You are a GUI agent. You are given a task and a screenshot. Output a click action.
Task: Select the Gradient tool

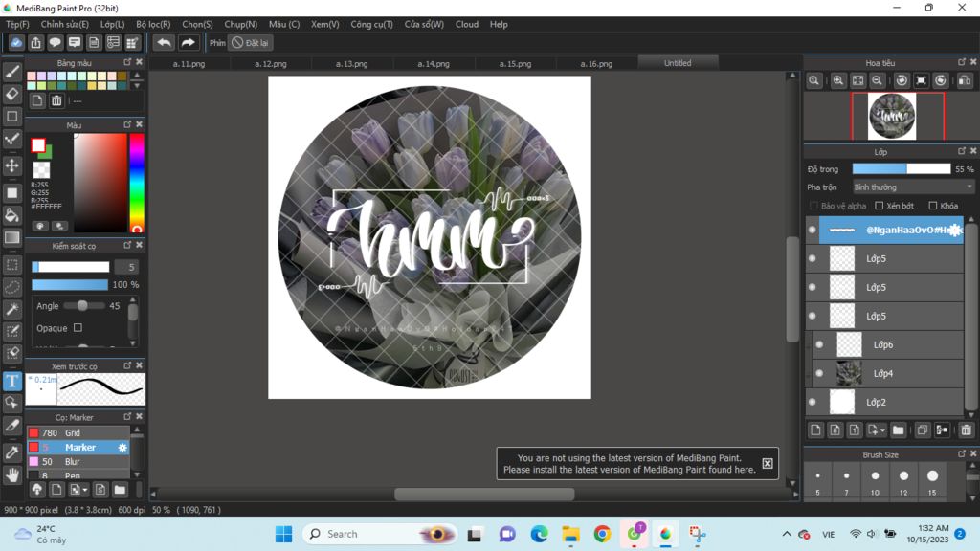(x=11, y=237)
